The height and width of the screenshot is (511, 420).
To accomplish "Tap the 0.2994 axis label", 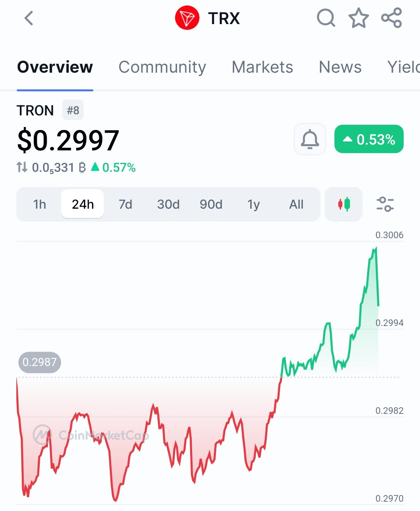I will (389, 323).
